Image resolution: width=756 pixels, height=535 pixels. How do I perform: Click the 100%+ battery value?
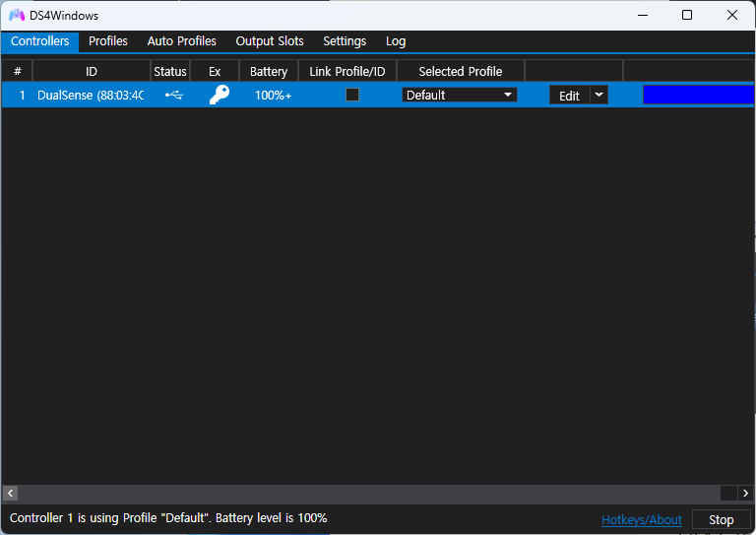pyautogui.click(x=274, y=95)
